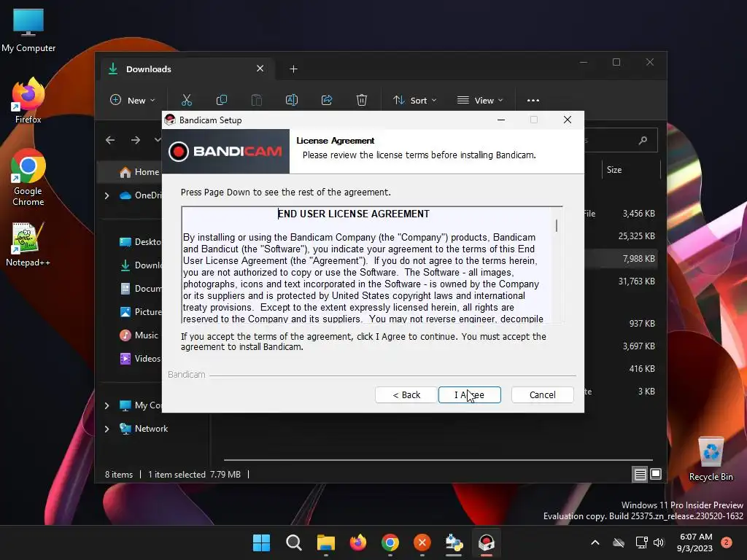Select the file row sized 25,325 KB
Image resolution: width=747 pixels, height=560 pixels.
(x=621, y=236)
